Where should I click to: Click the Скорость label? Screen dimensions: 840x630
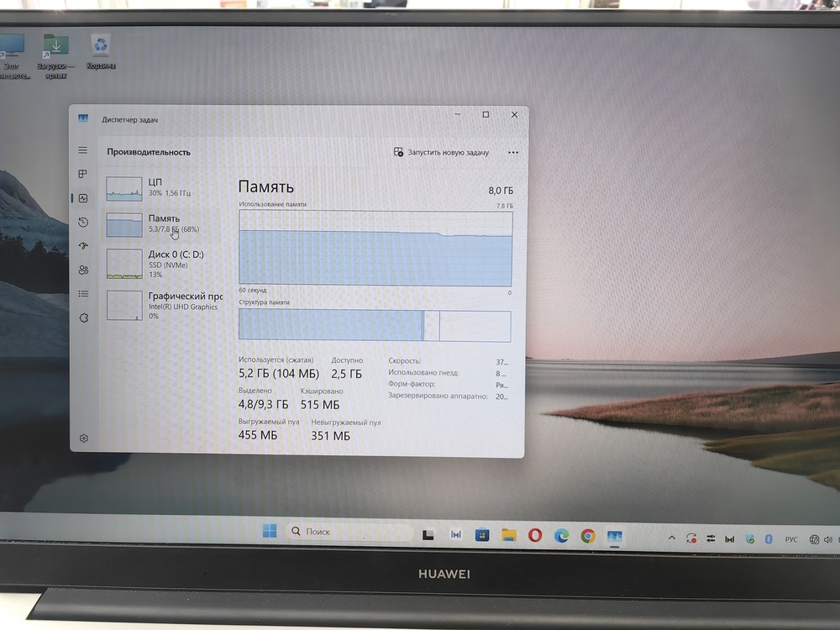(405, 360)
